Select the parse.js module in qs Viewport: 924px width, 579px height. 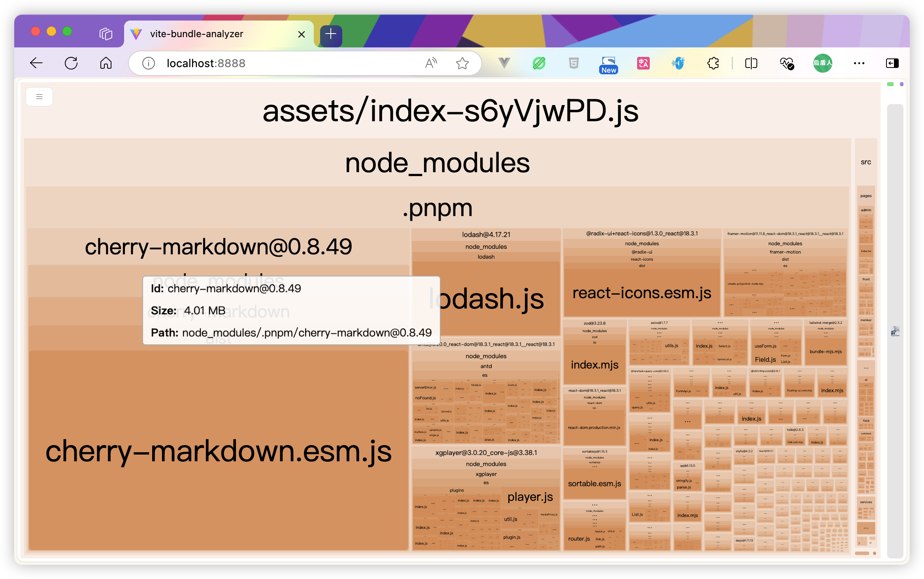(x=684, y=487)
